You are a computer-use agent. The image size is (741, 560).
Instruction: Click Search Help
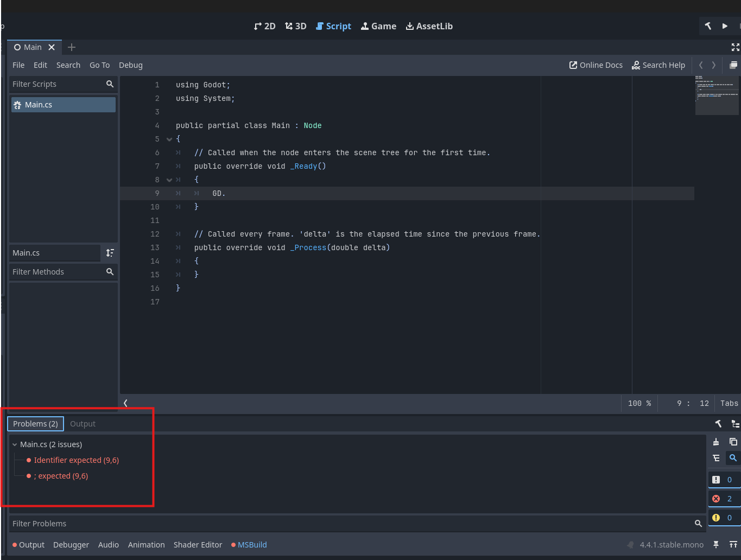click(x=658, y=65)
